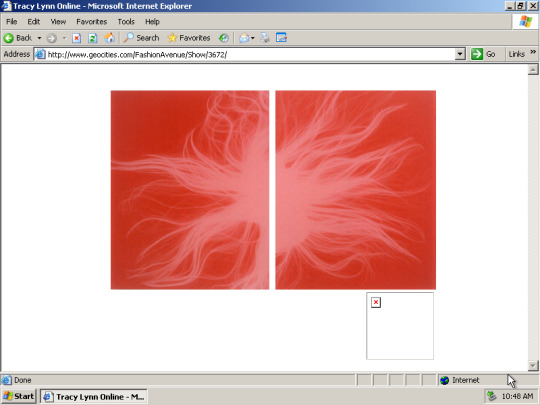
Task: Close the Internet Explorer window
Action: tap(532, 6)
